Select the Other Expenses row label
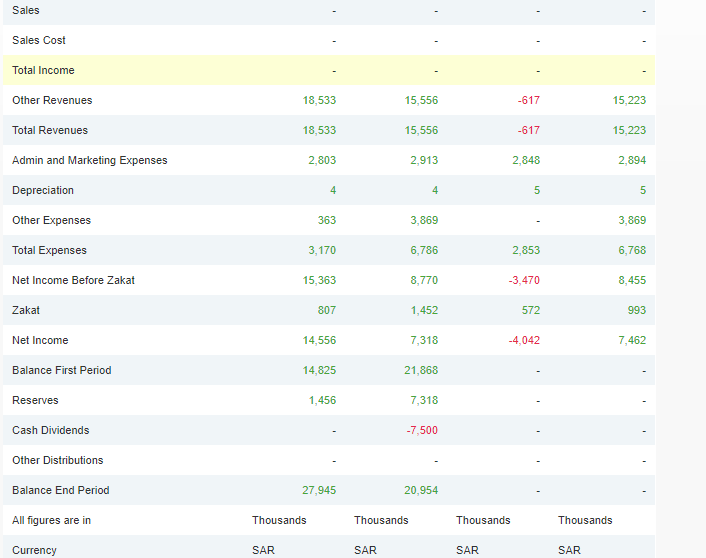 point(51,220)
